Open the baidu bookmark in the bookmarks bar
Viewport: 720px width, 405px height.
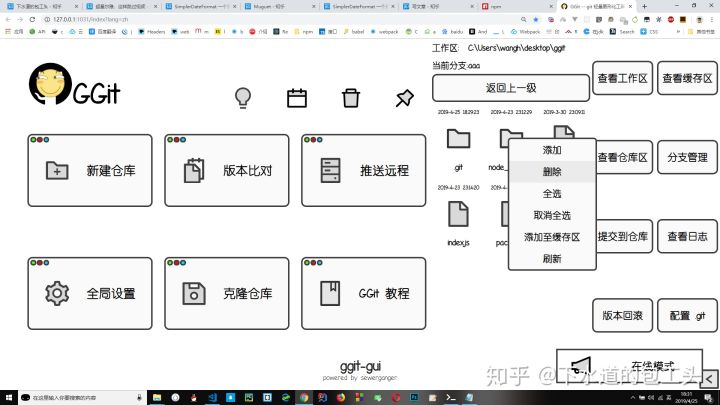pyautogui.click(x=452, y=32)
